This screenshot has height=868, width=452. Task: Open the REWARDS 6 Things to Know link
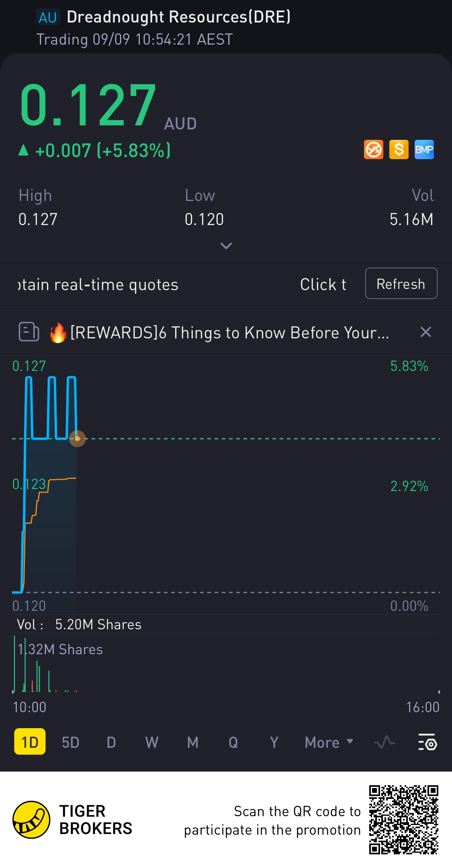229,333
